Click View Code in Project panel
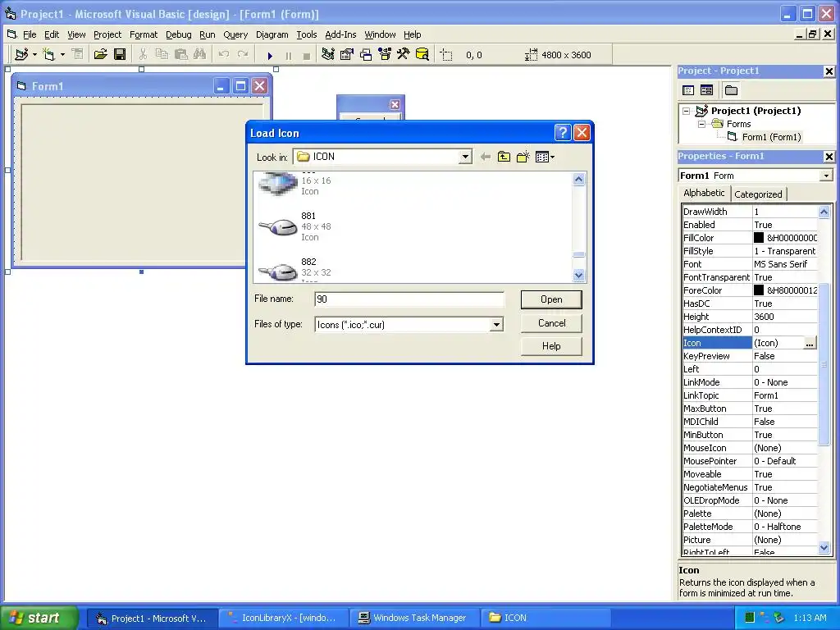Image resolution: width=840 pixels, height=630 pixels. click(688, 90)
